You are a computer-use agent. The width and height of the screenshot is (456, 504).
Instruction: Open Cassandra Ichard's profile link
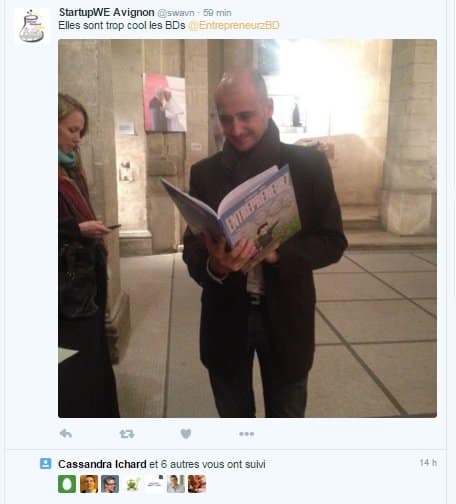point(102,464)
